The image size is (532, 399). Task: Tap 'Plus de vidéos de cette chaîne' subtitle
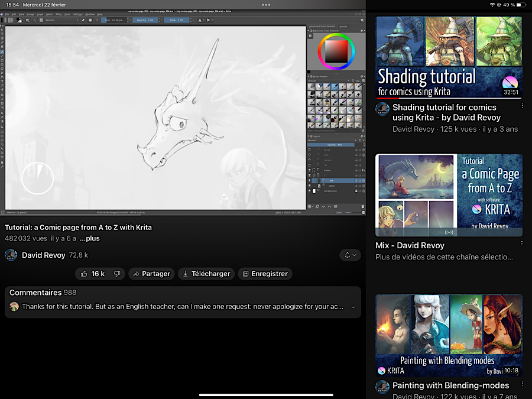point(444,257)
